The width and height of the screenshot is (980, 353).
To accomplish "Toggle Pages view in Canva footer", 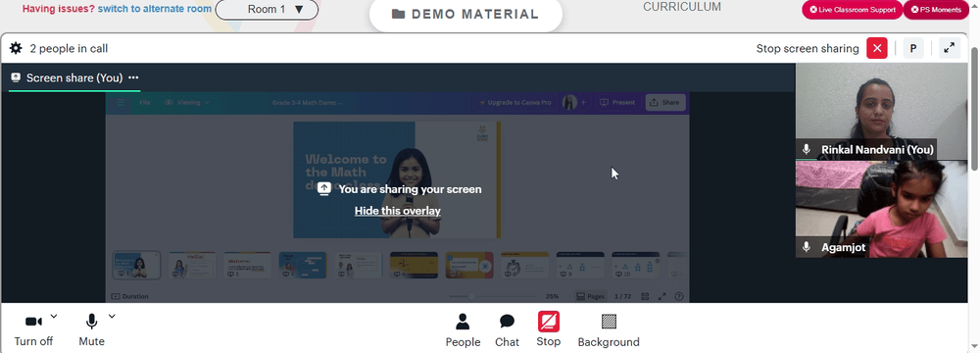I will [x=591, y=297].
